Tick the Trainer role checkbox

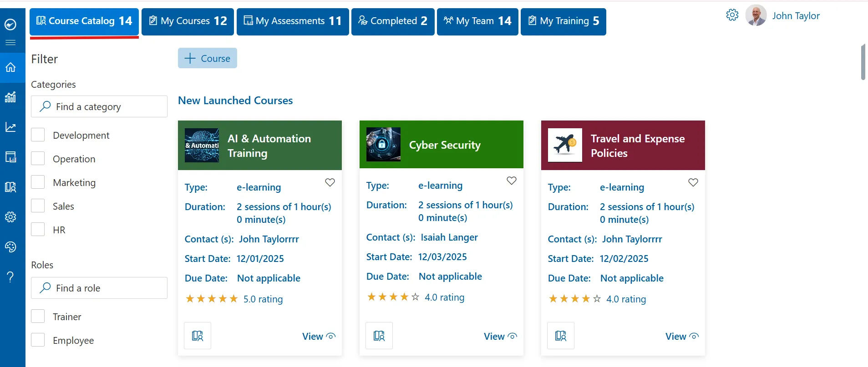(x=38, y=317)
